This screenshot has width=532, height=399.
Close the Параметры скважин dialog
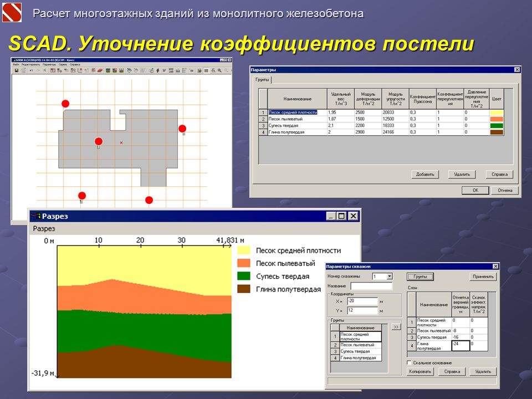pyautogui.click(x=495, y=267)
